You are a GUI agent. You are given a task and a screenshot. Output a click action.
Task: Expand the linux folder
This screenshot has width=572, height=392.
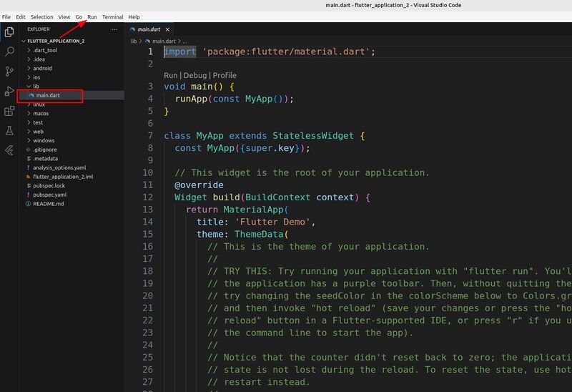click(x=39, y=104)
